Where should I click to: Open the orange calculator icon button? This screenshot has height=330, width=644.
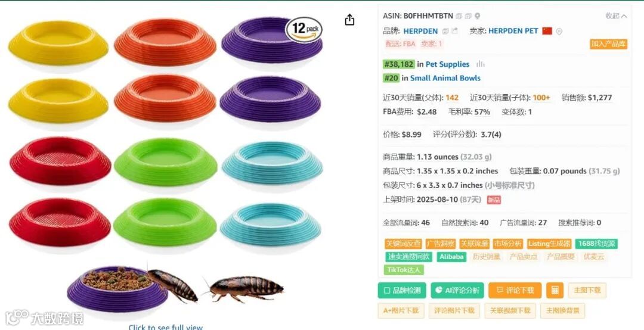click(555, 290)
